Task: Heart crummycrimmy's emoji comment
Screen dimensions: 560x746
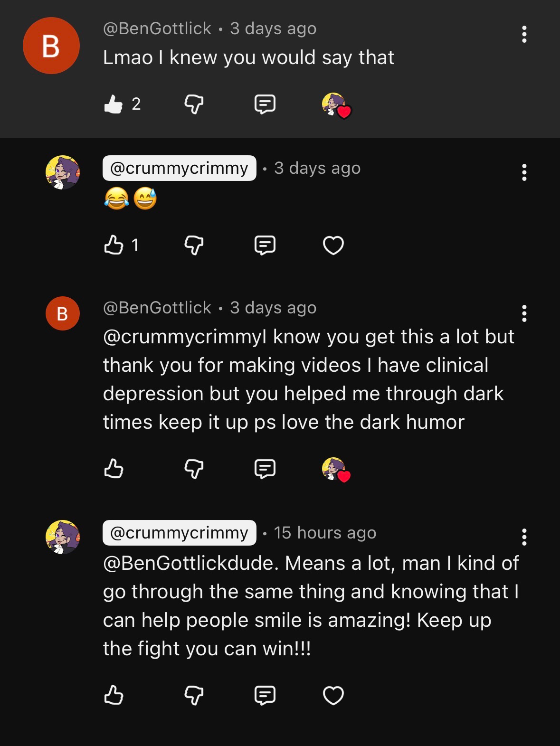Action: [x=333, y=245]
